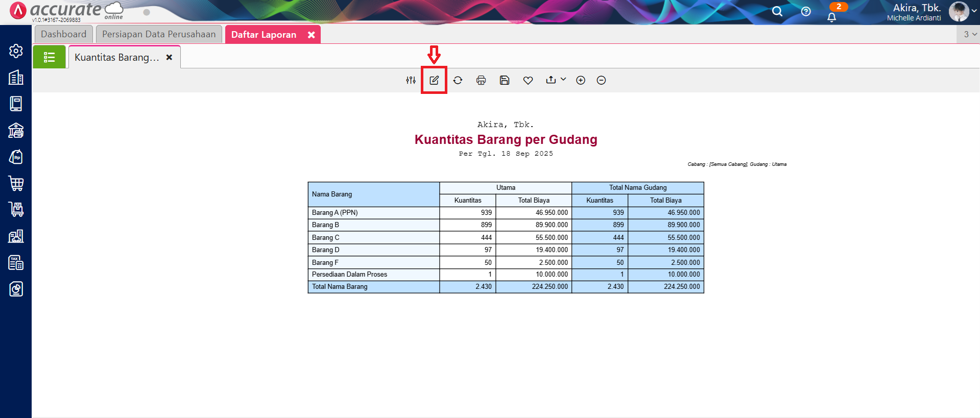Switch to Persiapan Data Perusahaan tab
Viewport: 980px width, 418px height.
point(159,34)
